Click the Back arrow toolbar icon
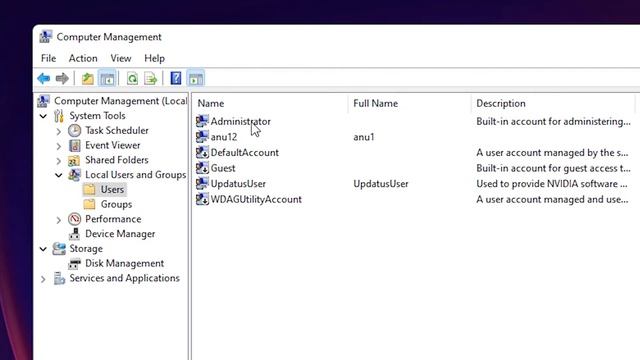640x360 pixels. point(44,78)
